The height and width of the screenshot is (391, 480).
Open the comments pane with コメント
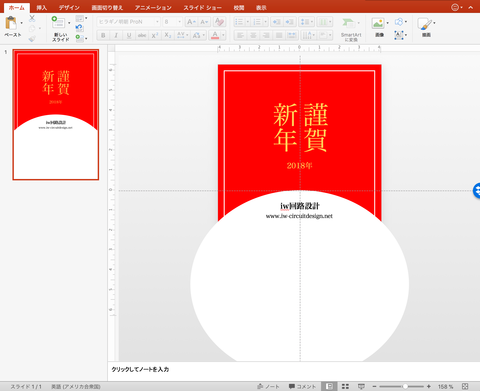(x=302, y=386)
